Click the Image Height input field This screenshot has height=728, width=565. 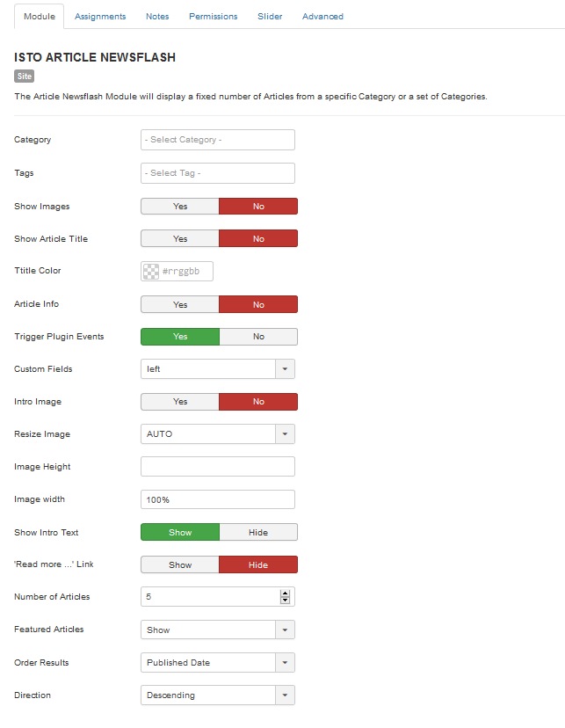[x=218, y=467]
